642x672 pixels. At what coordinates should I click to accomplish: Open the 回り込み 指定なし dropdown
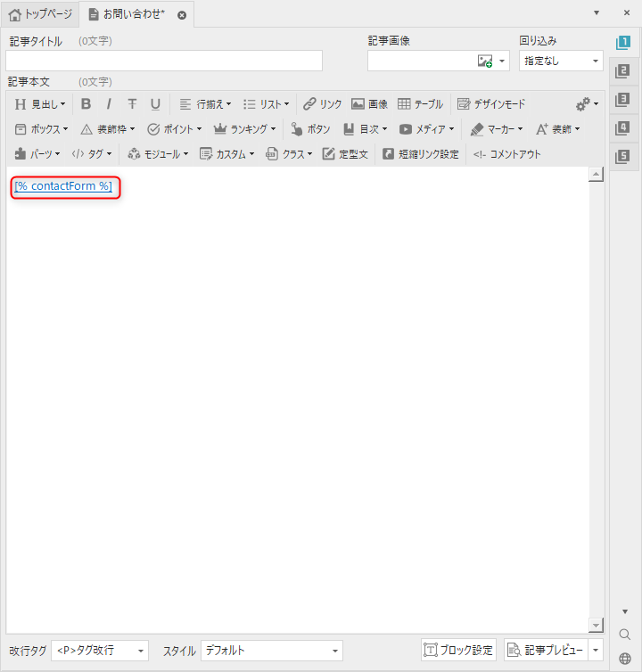[561, 61]
